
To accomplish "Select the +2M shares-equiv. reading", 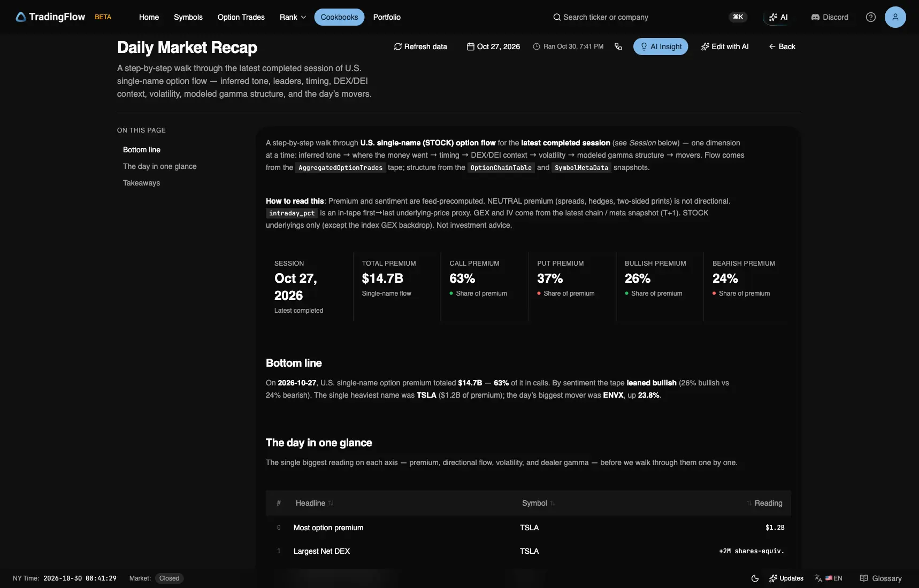I will point(752,551).
